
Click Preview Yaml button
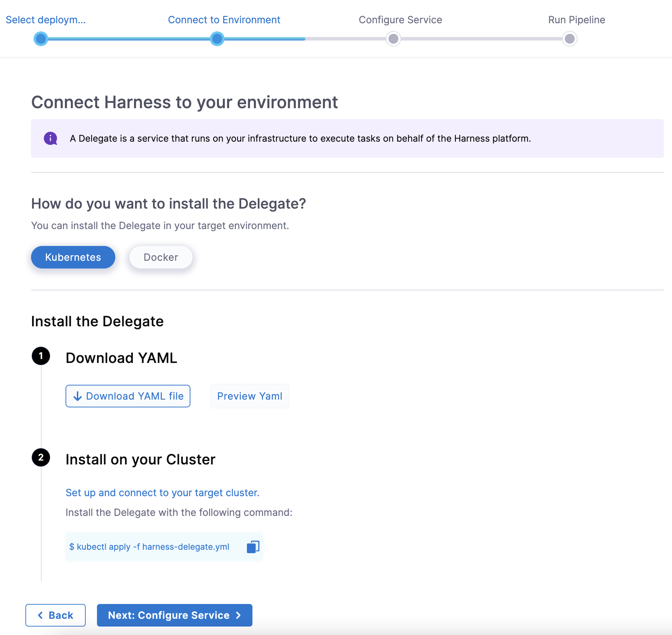point(250,396)
